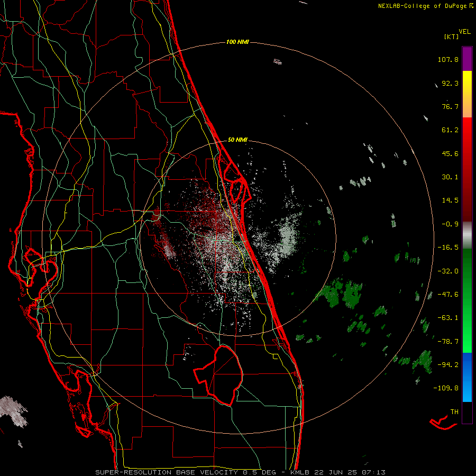Select the 92.3 value on the velocity scale

pyautogui.click(x=450, y=83)
